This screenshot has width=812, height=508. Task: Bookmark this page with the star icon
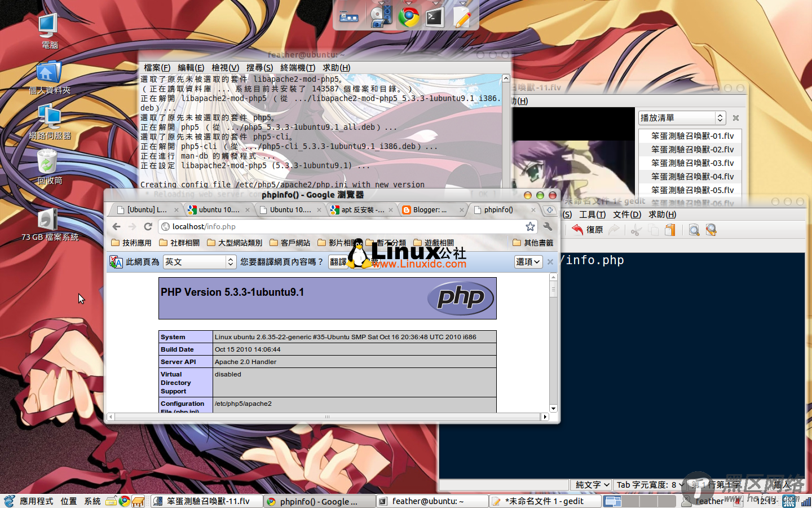[530, 226]
